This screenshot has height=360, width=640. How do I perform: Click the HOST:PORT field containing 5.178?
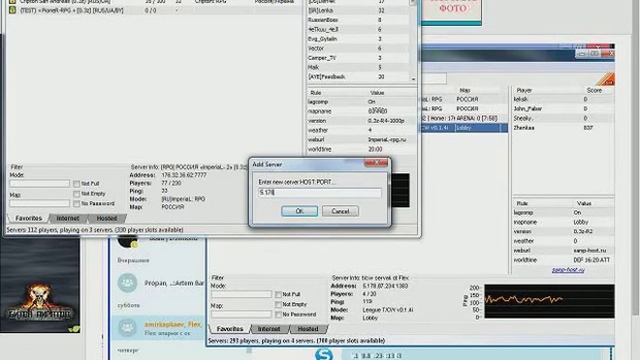click(320, 192)
